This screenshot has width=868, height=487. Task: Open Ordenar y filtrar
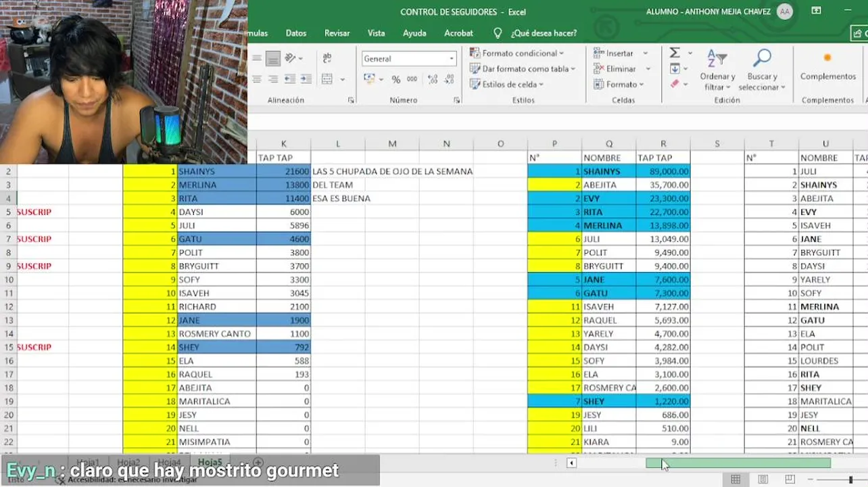click(x=717, y=70)
